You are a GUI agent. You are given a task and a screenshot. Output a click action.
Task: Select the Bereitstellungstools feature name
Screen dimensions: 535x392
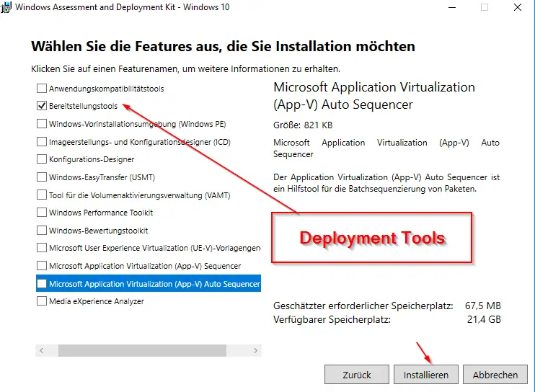point(83,106)
